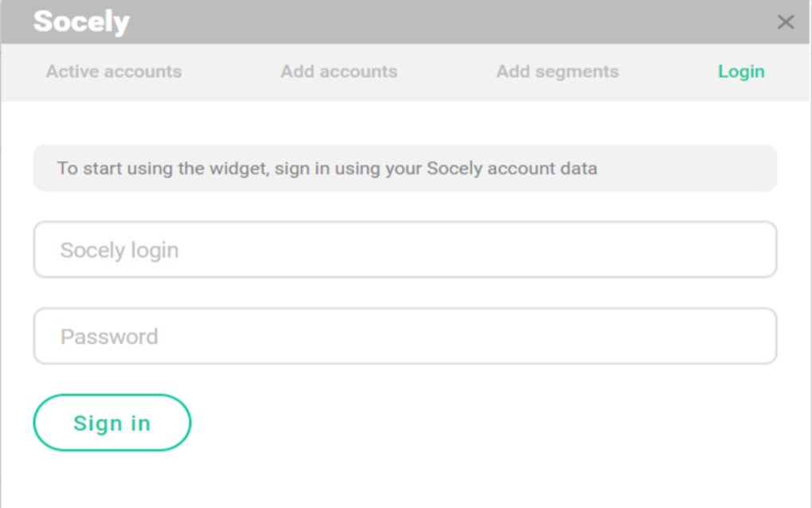The image size is (812, 508).
Task: Navigate to Add accounts section
Action: [339, 72]
